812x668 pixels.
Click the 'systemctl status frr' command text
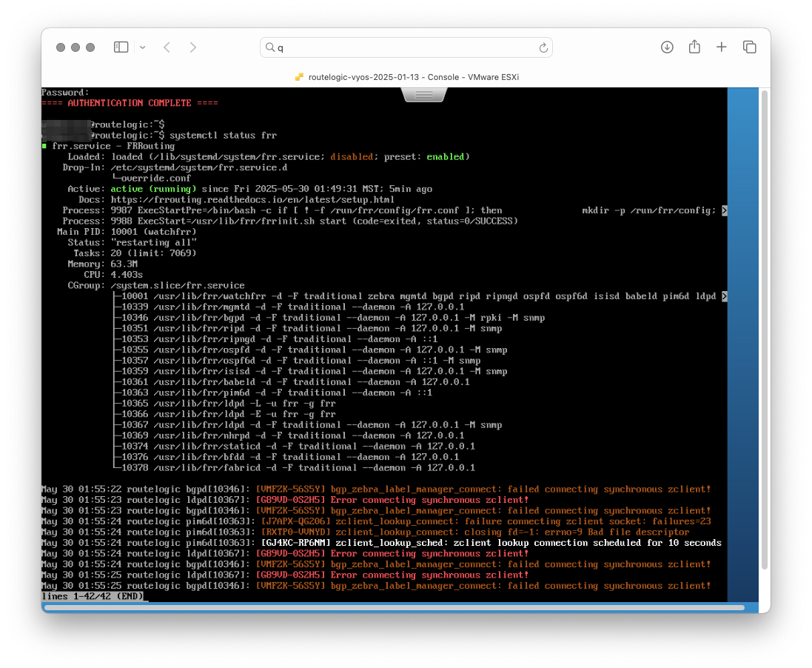224,136
